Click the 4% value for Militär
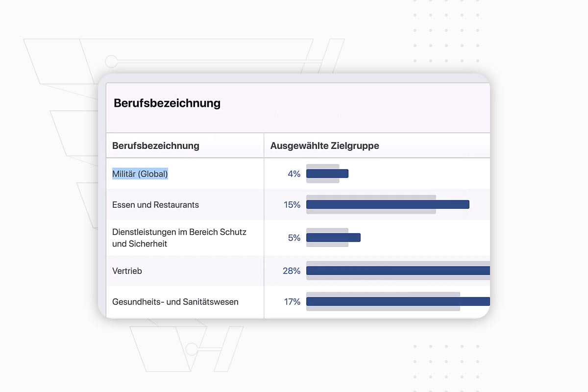 click(x=294, y=173)
